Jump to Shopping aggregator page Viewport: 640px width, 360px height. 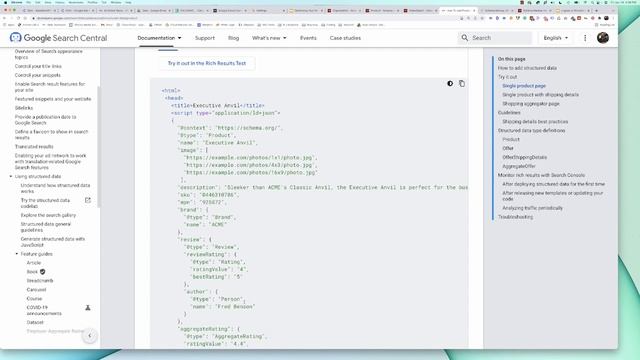[531, 104]
